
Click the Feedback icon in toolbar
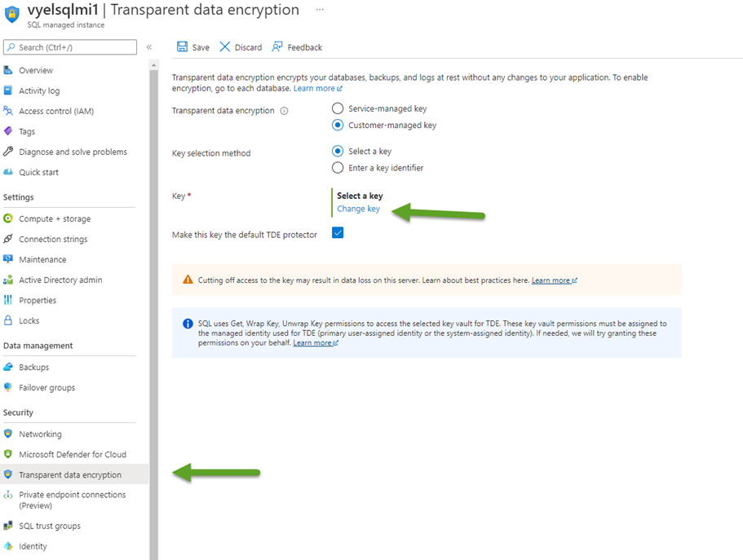(x=278, y=47)
